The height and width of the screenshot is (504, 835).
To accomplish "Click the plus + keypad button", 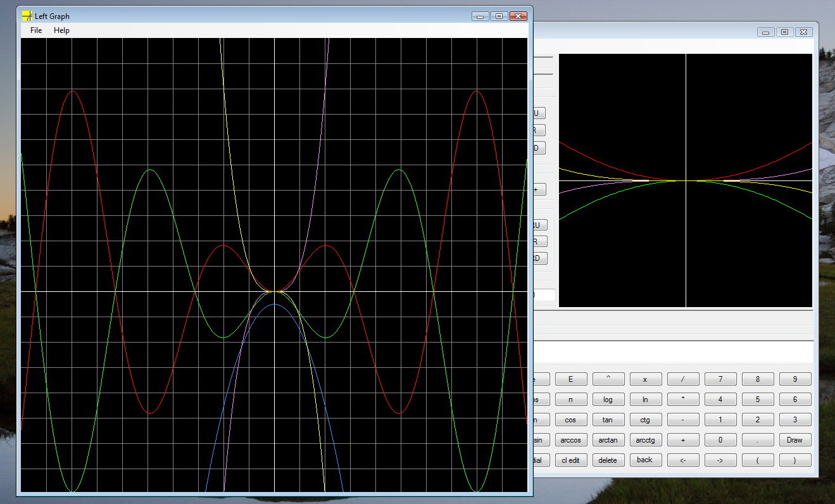I will pyautogui.click(x=682, y=440).
